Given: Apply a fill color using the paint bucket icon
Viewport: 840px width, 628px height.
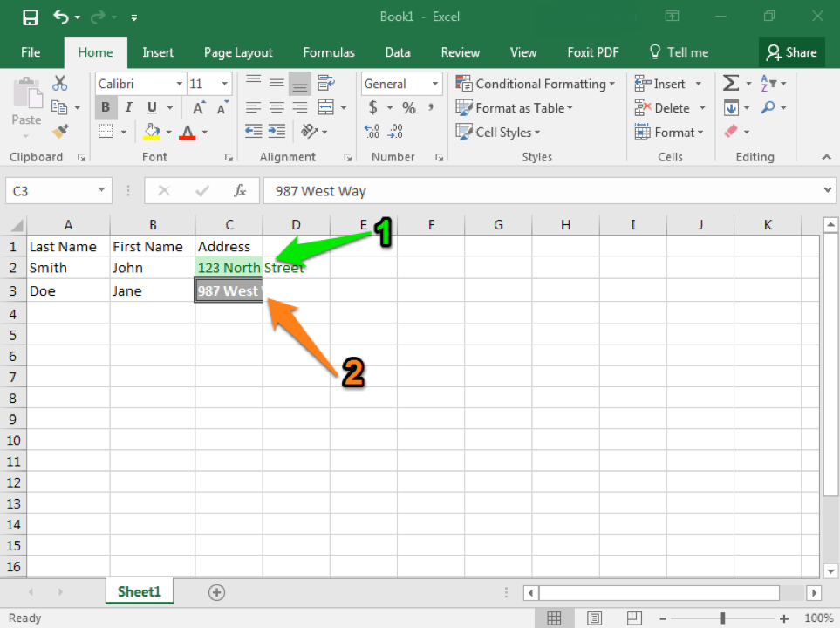Looking at the screenshot, I should [x=154, y=131].
